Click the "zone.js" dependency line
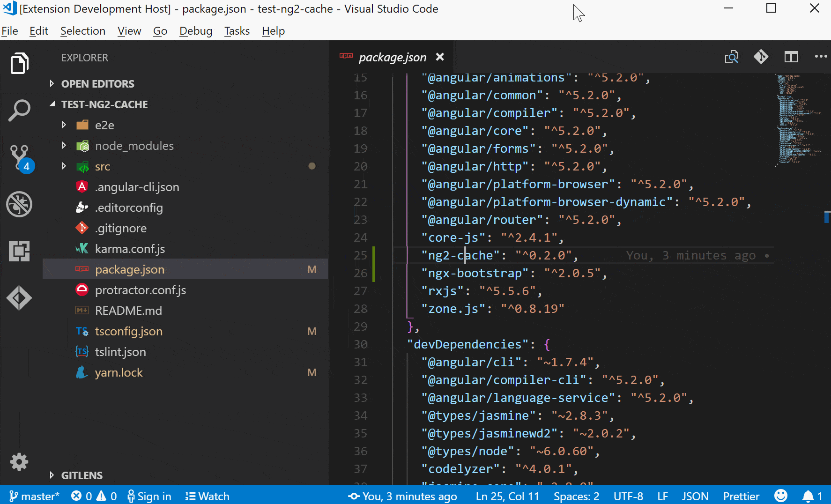 click(493, 309)
